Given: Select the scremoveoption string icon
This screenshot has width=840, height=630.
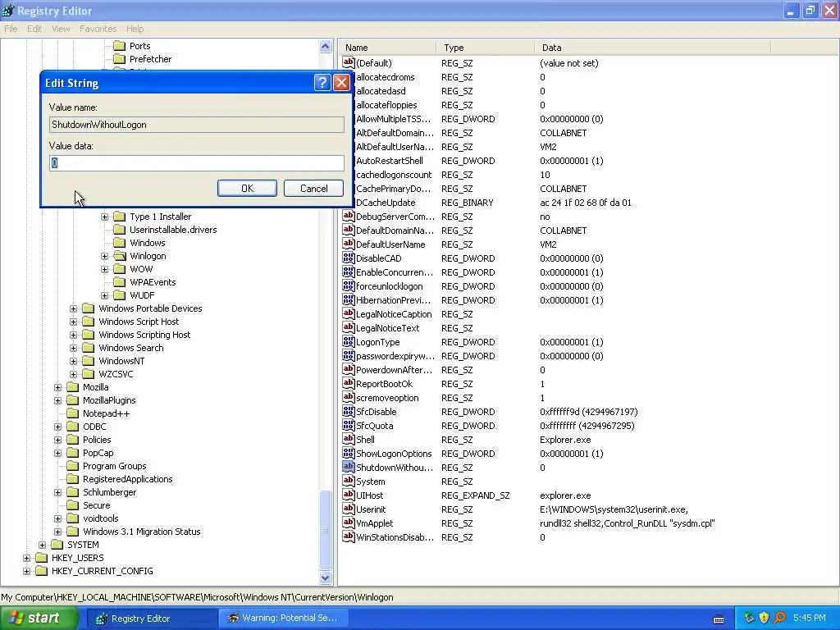Looking at the screenshot, I should 348,397.
